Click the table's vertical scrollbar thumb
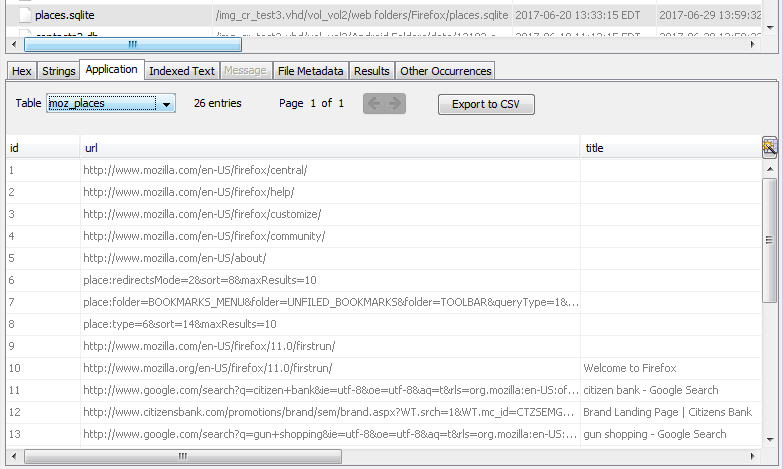This screenshot has width=783, height=469. coord(770,240)
